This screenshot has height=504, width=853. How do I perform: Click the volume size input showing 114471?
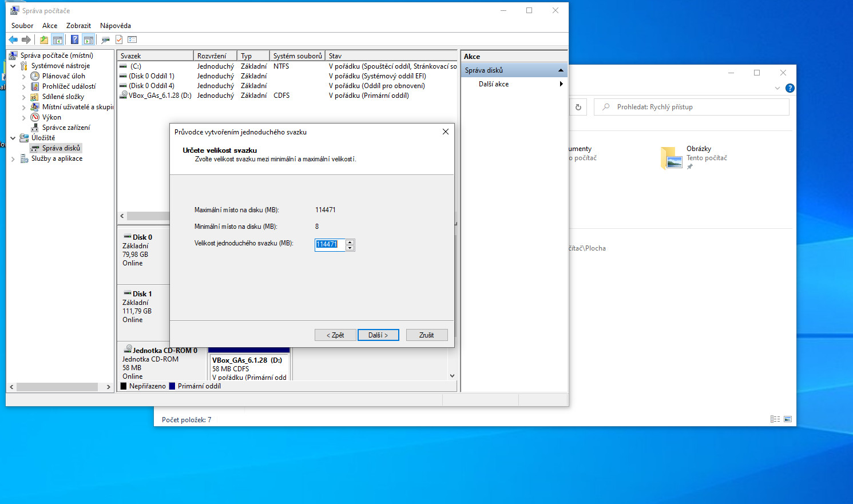point(330,245)
